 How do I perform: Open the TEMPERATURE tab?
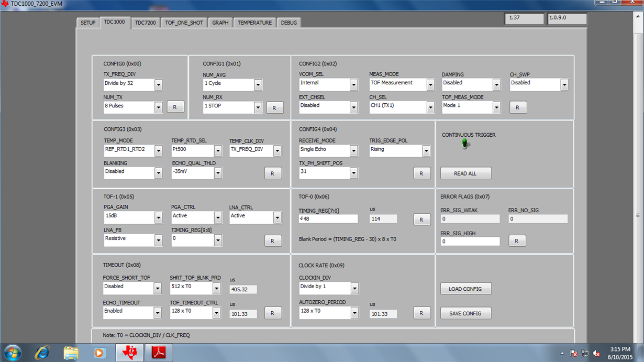(254, 23)
